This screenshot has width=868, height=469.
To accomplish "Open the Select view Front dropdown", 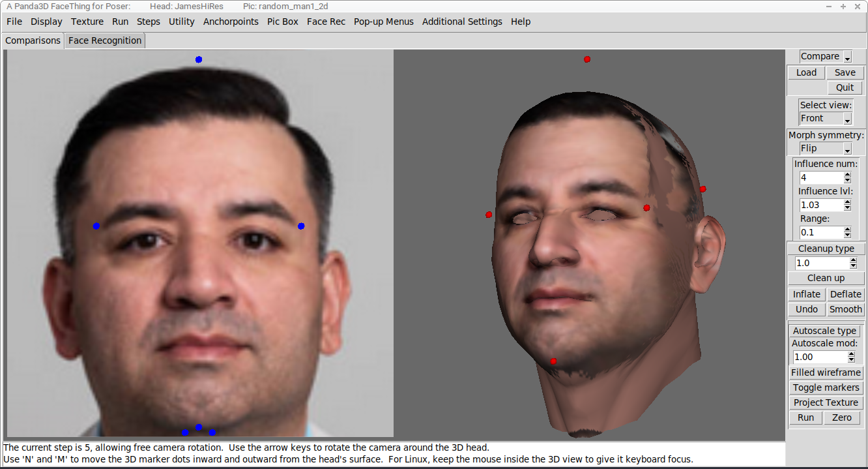I will click(x=826, y=119).
